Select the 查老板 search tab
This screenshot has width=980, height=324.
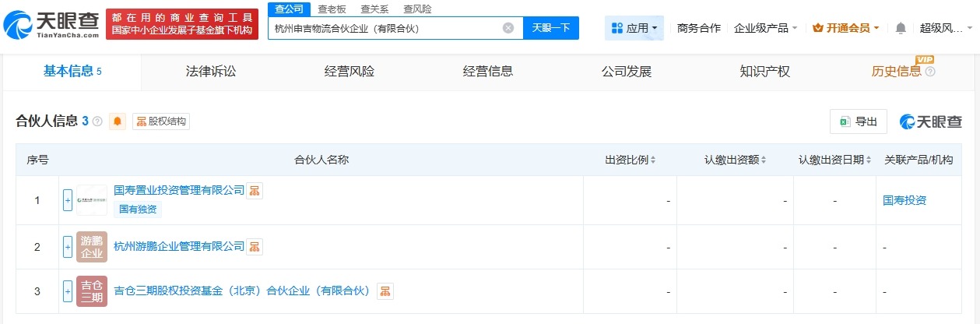pyautogui.click(x=332, y=9)
